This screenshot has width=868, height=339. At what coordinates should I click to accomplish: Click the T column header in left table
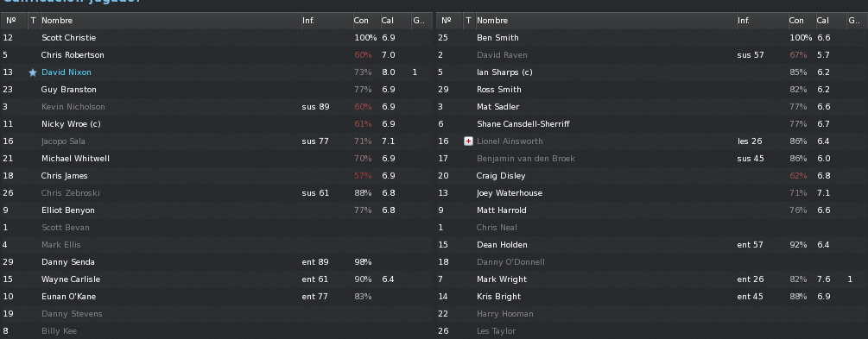[x=33, y=21]
